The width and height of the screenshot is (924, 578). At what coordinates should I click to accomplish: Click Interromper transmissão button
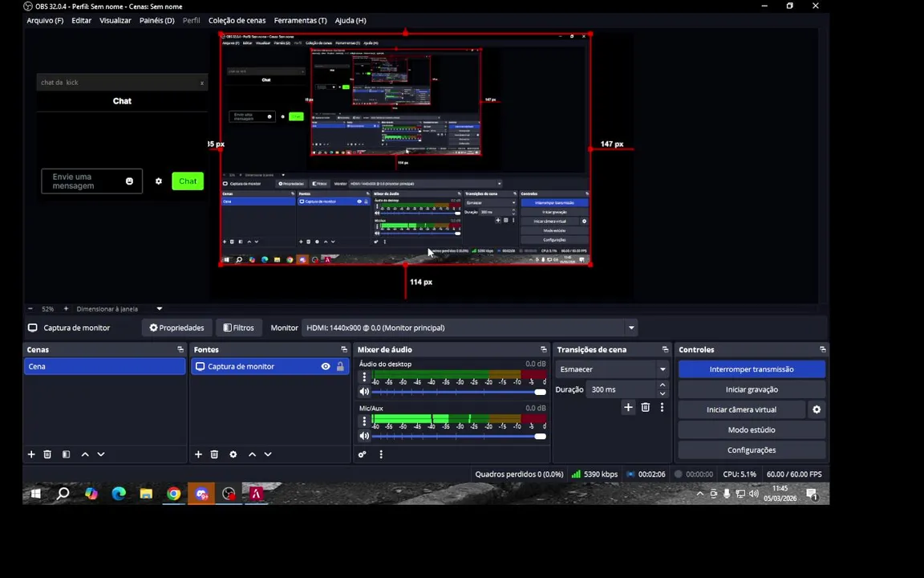[x=752, y=369]
